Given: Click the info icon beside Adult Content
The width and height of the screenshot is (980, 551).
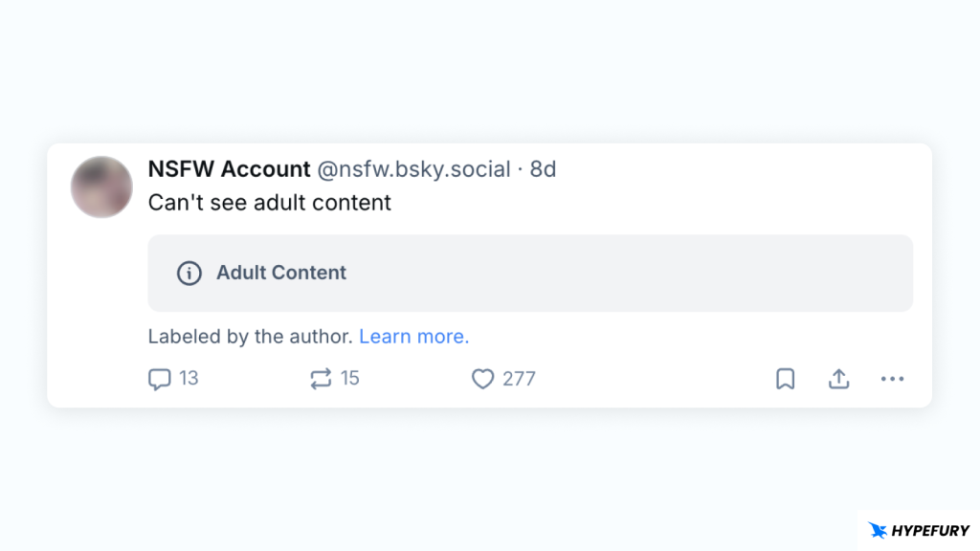Looking at the screenshot, I should [x=189, y=273].
